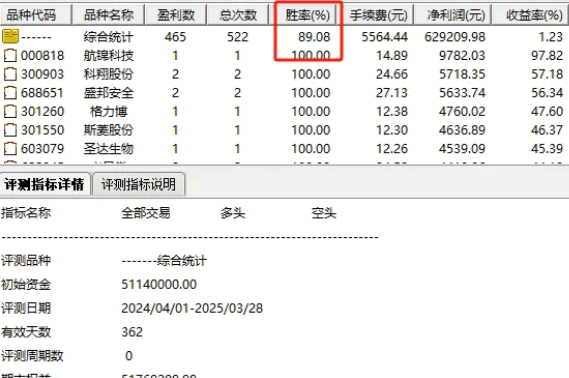569x378 pixels.
Task: Select stock code 301550
Action: tap(42, 130)
